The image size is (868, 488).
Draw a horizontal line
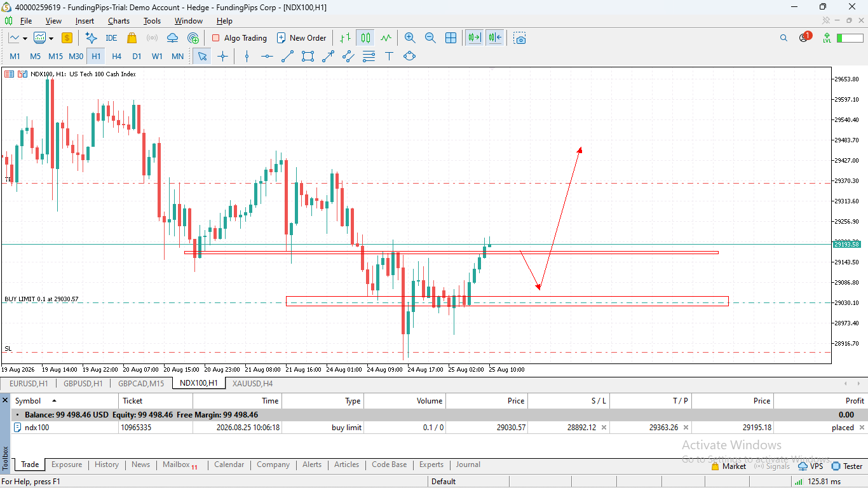267,57
